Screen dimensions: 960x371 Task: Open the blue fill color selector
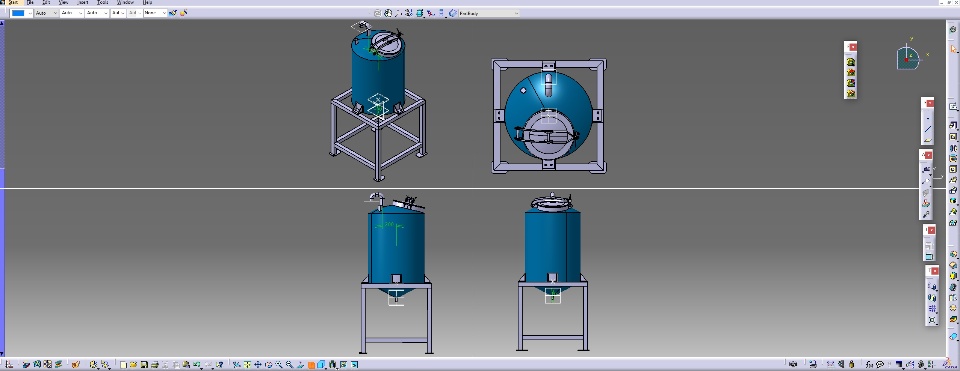21,12
